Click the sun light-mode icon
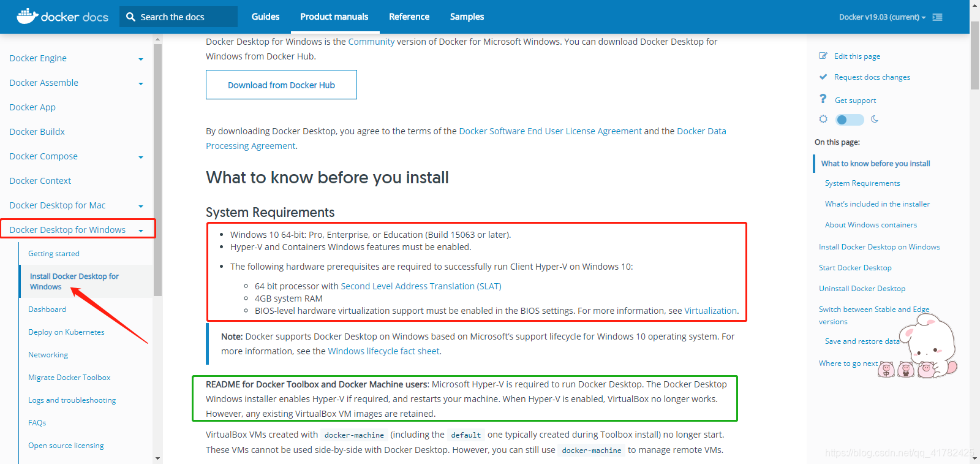Screen dimensions: 980x464 pyautogui.click(x=823, y=119)
